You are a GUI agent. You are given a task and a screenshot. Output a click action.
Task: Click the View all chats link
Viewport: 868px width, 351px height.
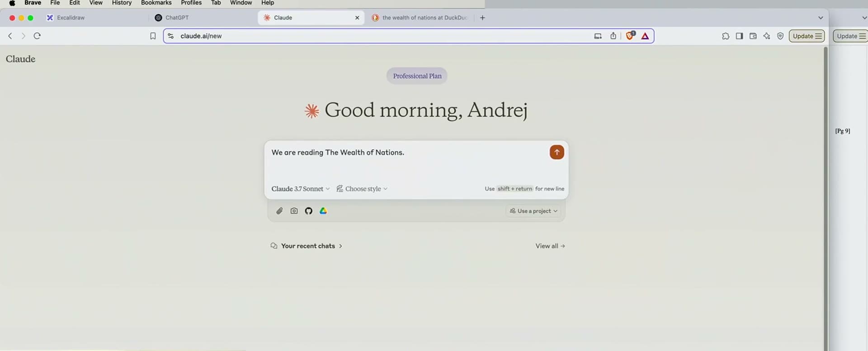[550, 246]
